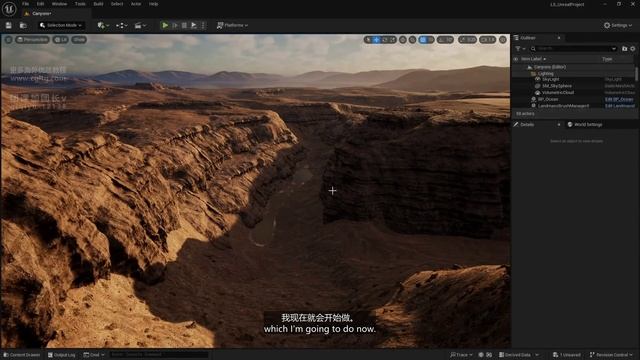Open the Lit view mode menu
640x360 pixels.
(61, 40)
